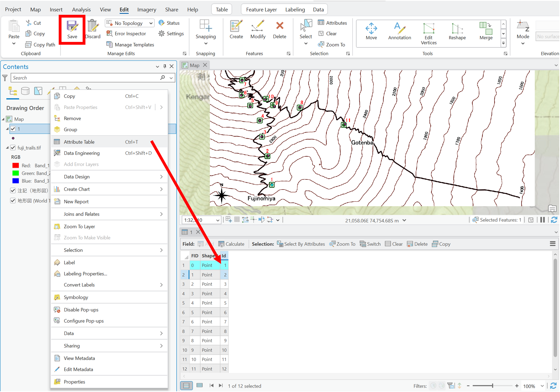Switch to the Analysis ribbon tab

[81, 10]
